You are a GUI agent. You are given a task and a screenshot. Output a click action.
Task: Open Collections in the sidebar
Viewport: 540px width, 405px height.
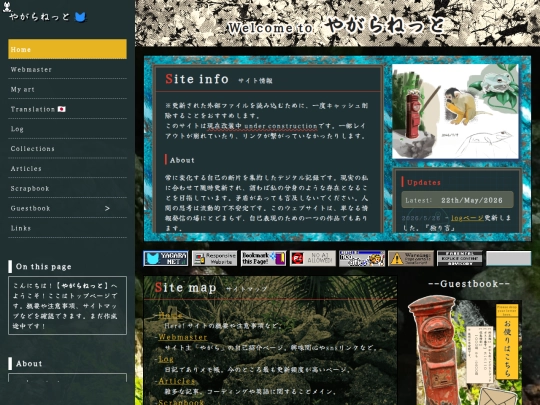tap(68, 149)
